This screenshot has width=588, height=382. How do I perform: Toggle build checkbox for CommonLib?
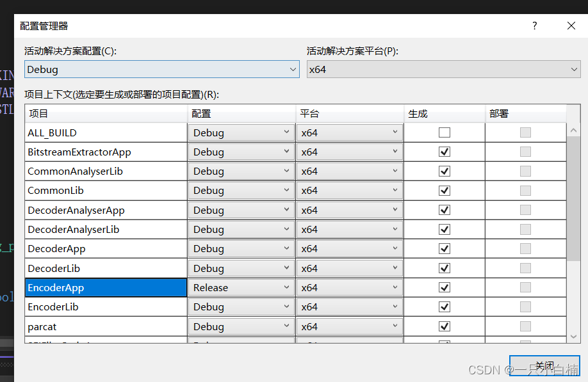pos(445,191)
